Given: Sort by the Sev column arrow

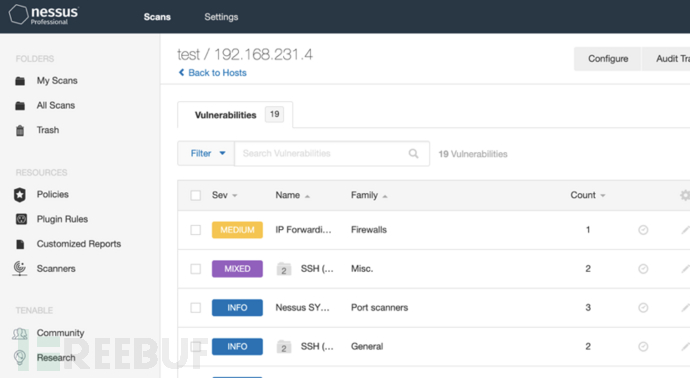Looking at the screenshot, I should point(235,196).
